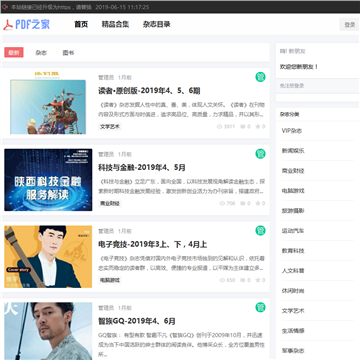The image size is (360, 360).
Task: Click the green admin badge on 电子竞技 post
Action: [260, 230]
